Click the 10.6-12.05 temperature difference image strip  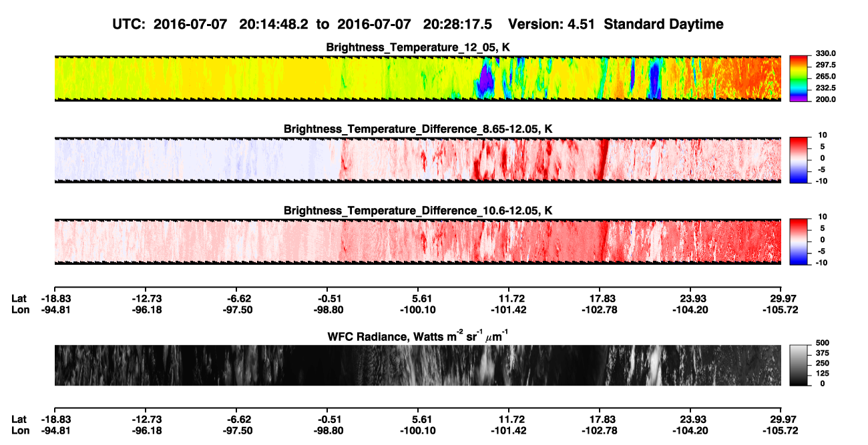pyautogui.click(x=417, y=242)
